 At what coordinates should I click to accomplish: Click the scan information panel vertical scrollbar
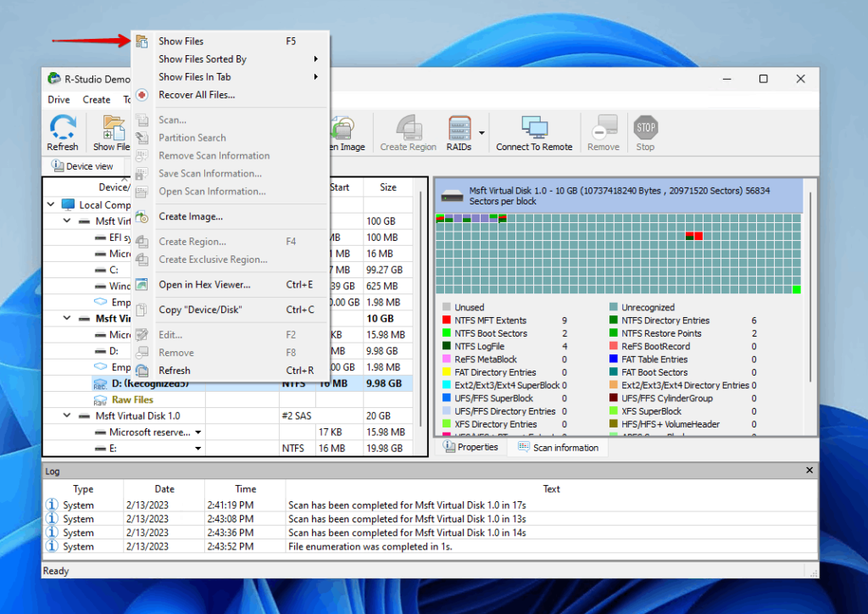(x=811, y=287)
